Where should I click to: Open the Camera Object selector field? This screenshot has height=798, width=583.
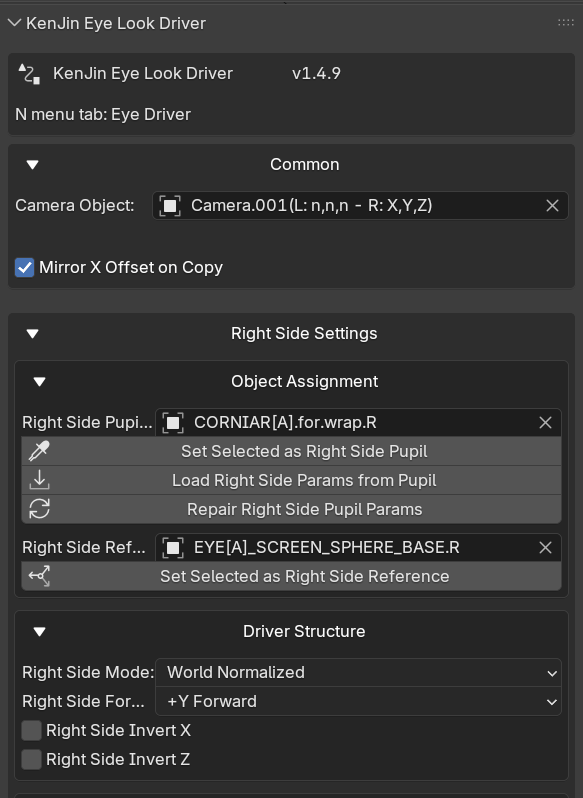tap(360, 206)
